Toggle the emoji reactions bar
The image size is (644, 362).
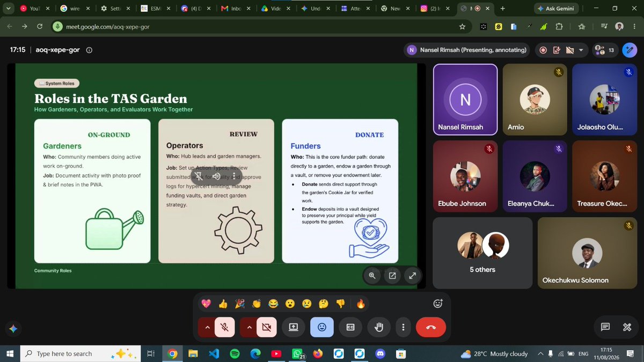pyautogui.click(x=322, y=327)
